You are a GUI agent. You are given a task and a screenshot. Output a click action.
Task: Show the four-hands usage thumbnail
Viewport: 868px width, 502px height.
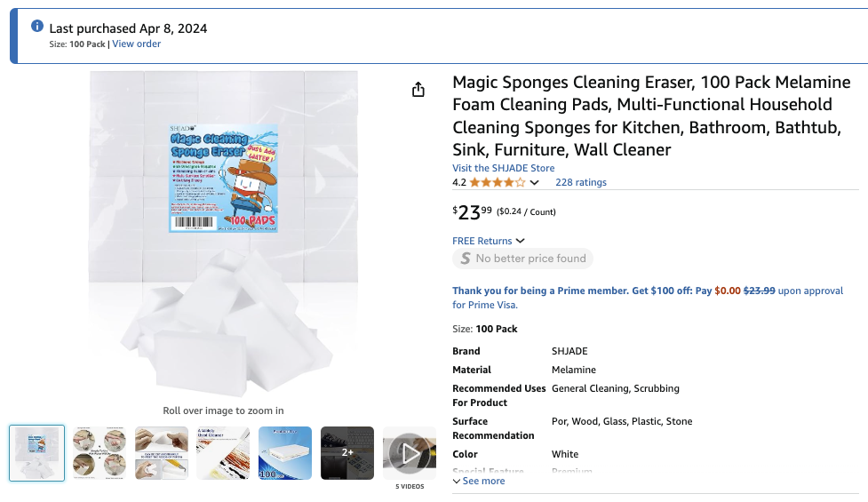[x=100, y=453]
